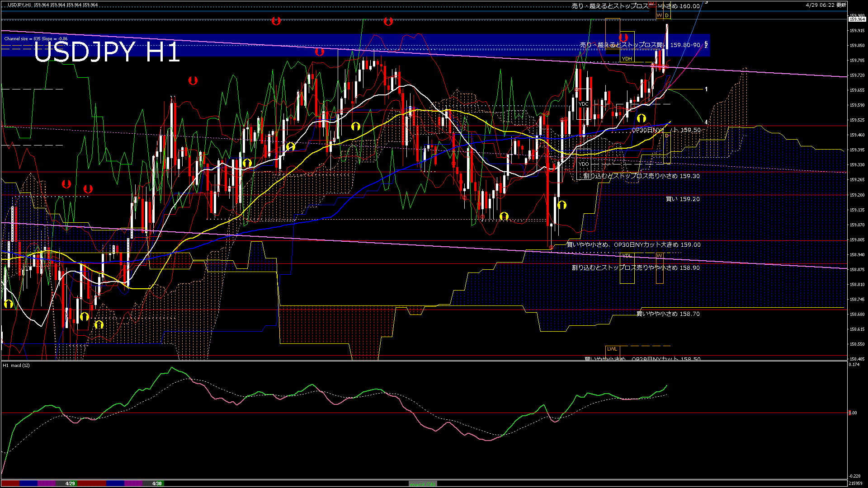
Task: Toggle the macd ON button
Action: pyautogui.click(x=423, y=483)
